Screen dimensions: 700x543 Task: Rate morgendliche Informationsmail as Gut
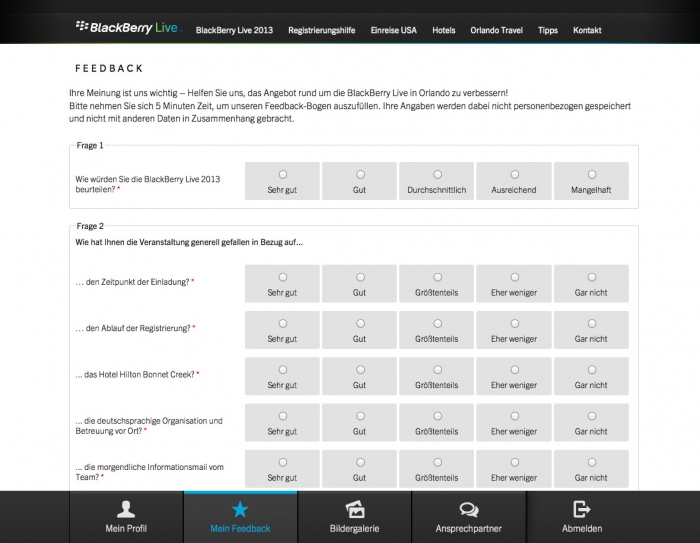coord(360,462)
